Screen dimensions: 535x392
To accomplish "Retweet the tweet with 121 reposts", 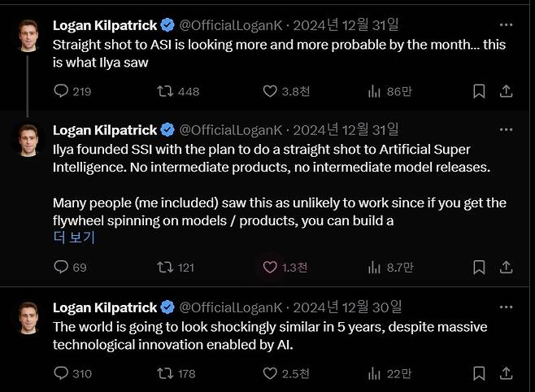I will (164, 267).
